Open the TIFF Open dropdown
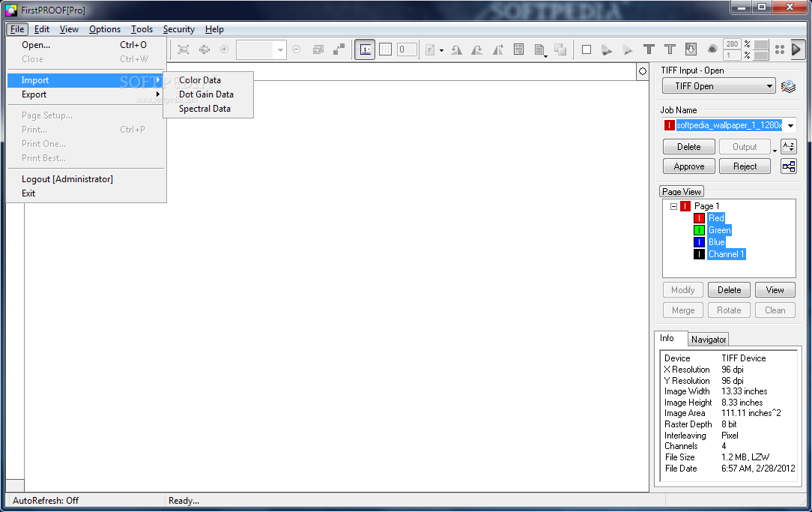Image resolution: width=812 pixels, height=512 pixels. (x=719, y=86)
